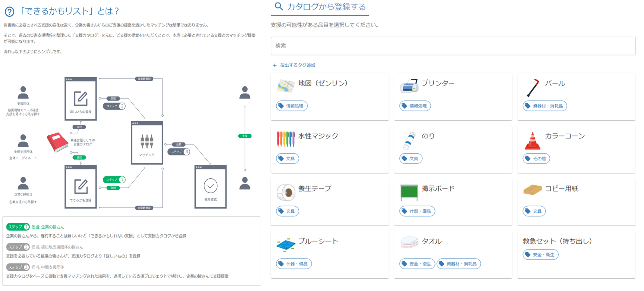The width and height of the screenshot is (644, 291).
Task: Open the 救急セット（持ち出し） card title
Action: (557, 241)
